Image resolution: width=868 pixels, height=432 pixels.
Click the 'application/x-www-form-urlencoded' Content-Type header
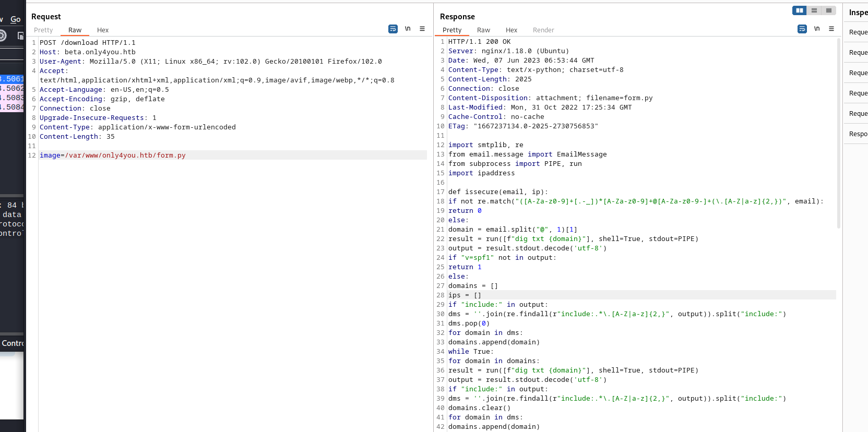pos(137,127)
